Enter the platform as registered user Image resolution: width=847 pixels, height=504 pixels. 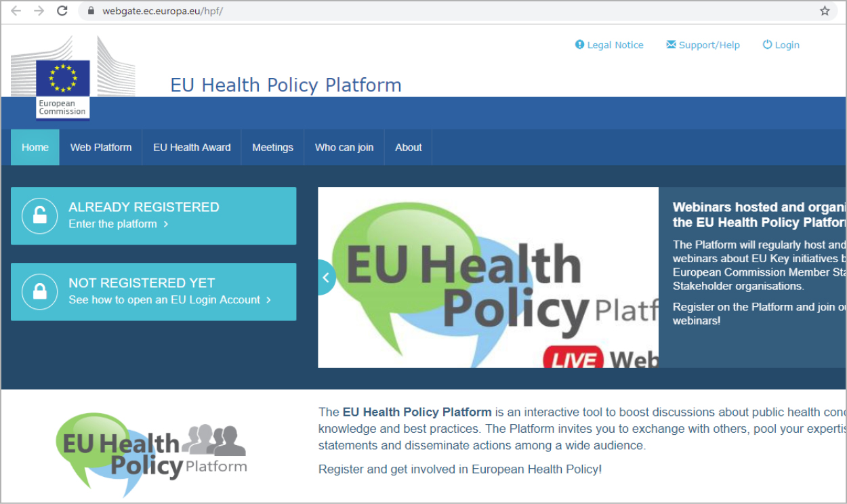point(118,224)
